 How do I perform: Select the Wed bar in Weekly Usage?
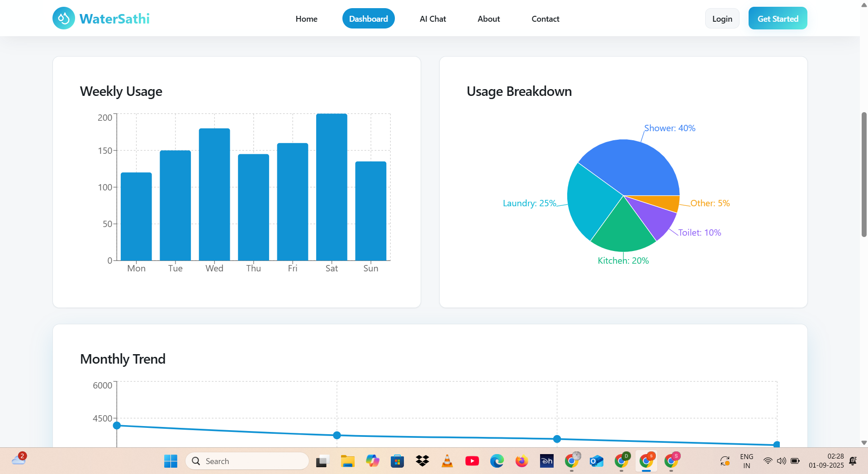point(214,194)
